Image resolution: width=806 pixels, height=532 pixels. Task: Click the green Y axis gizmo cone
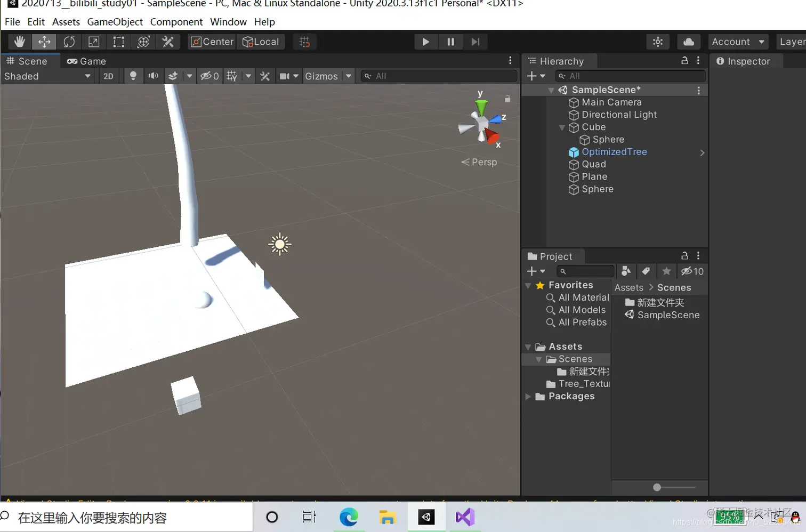[481, 107]
